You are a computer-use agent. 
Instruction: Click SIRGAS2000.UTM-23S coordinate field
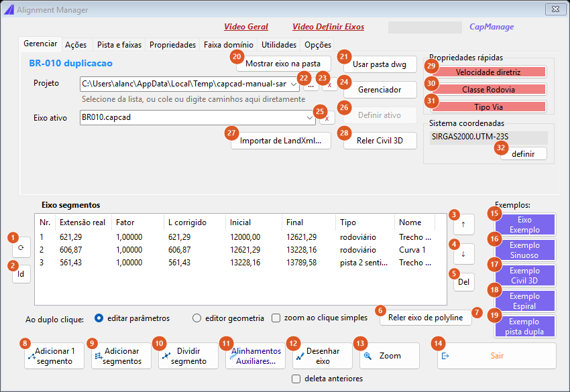pos(489,137)
